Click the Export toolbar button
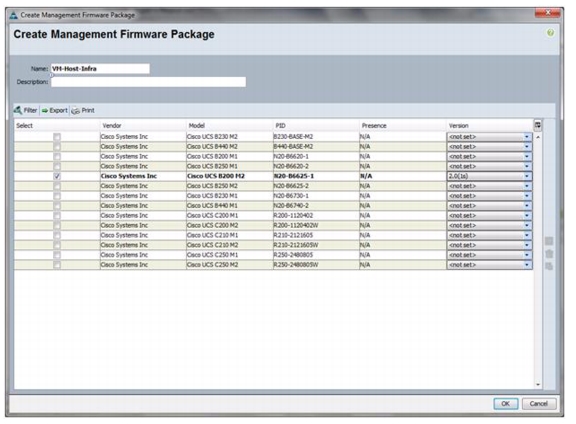This screenshot has width=576, height=424. (x=54, y=110)
